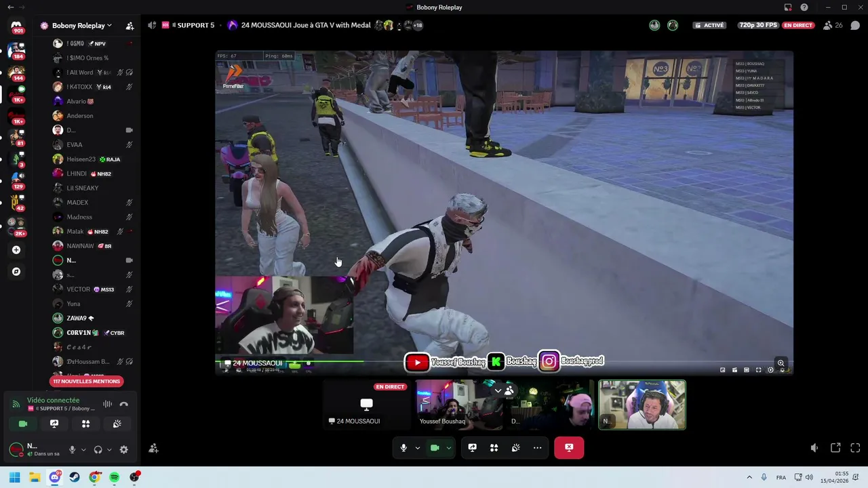Zoom the stream with magnifier icon

[781, 363]
